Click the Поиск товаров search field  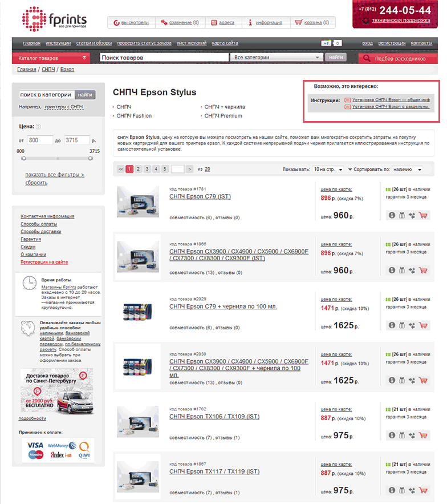click(164, 57)
